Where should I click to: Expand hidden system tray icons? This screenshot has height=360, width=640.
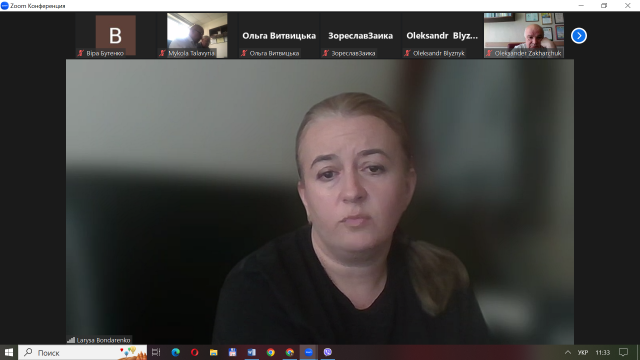click(x=567, y=352)
